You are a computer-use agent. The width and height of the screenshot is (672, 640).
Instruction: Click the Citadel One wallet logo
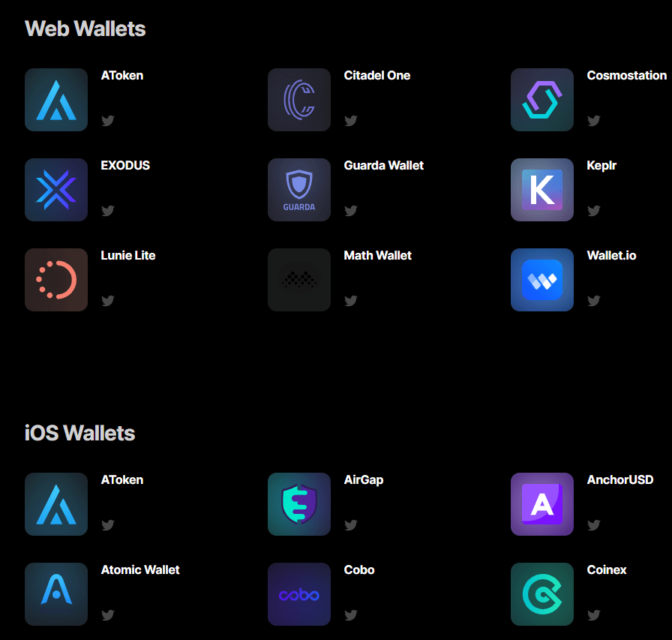[x=299, y=100]
